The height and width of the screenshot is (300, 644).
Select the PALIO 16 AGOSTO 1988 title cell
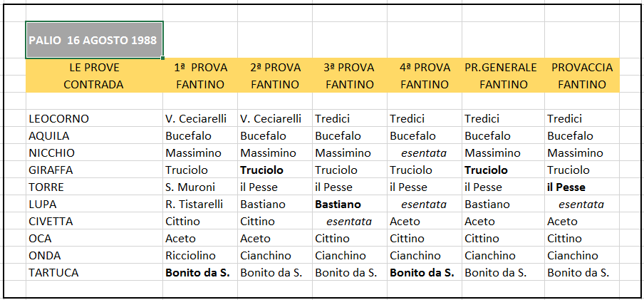point(95,41)
